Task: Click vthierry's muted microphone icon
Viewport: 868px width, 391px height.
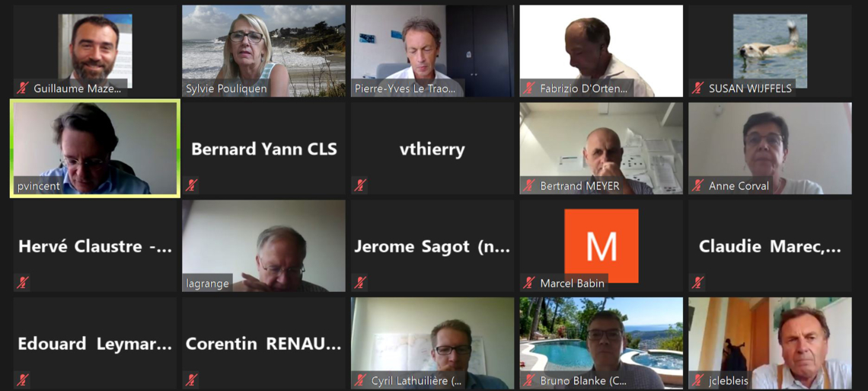Action: (360, 185)
